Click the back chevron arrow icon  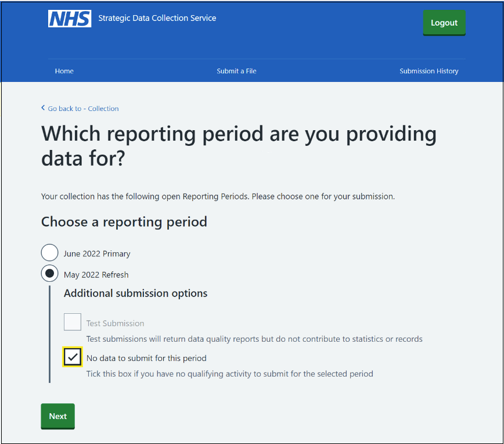coord(43,108)
